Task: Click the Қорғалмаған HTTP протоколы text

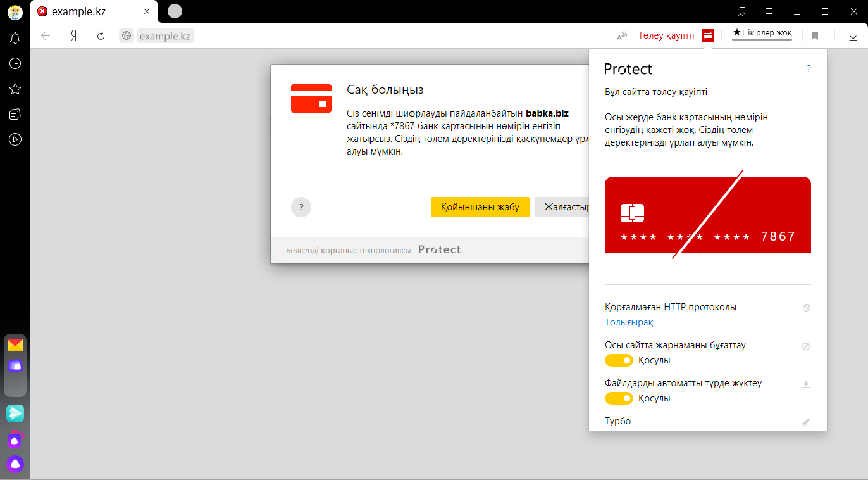Action: 671,307
